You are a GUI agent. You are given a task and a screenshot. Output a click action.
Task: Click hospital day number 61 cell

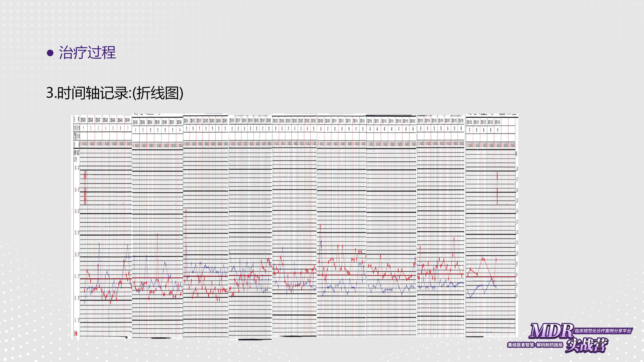click(498, 130)
